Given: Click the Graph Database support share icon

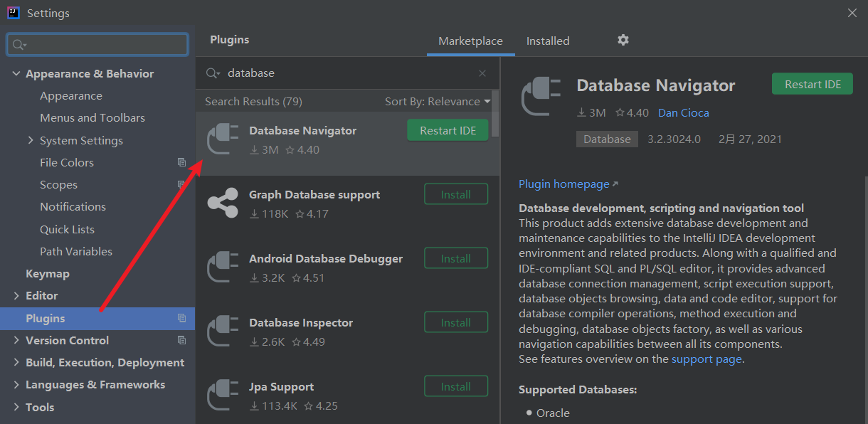Looking at the screenshot, I should pyautogui.click(x=223, y=203).
